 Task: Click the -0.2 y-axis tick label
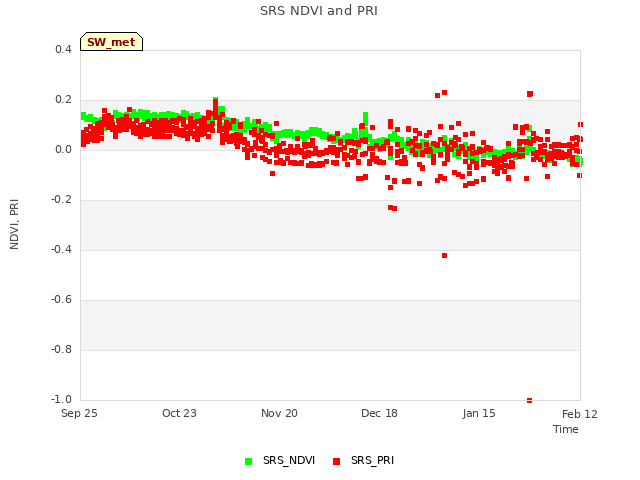tap(61, 200)
